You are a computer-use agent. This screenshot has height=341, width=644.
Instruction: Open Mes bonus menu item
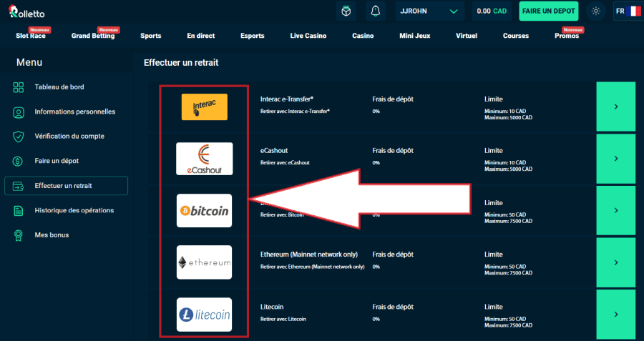(52, 235)
